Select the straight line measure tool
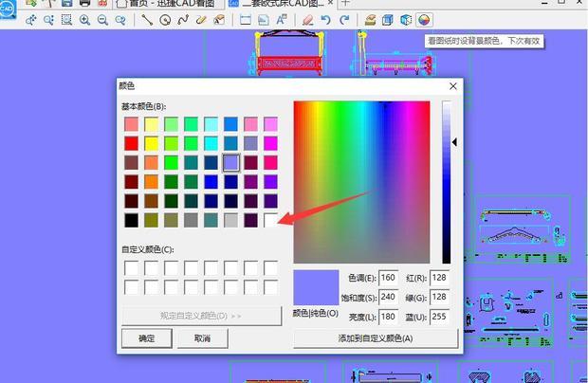Screen dimensions: 588x383 149,19
